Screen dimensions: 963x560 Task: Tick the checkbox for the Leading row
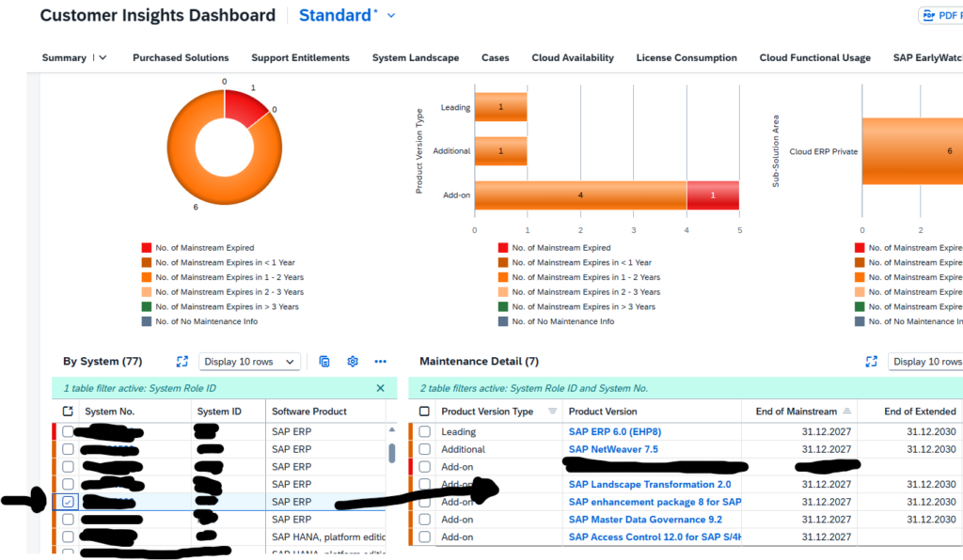click(425, 432)
